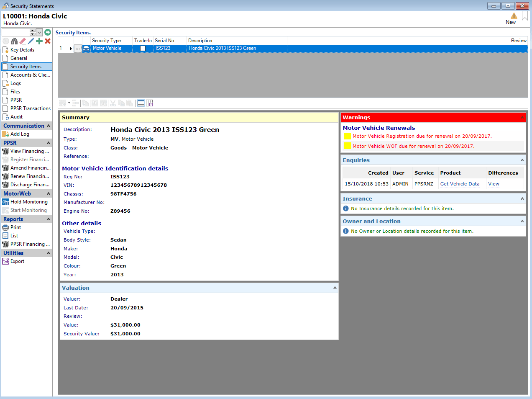This screenshot has height=399, width=532.
Task: Open Accounts & Clients page
Action: (27, 75)
